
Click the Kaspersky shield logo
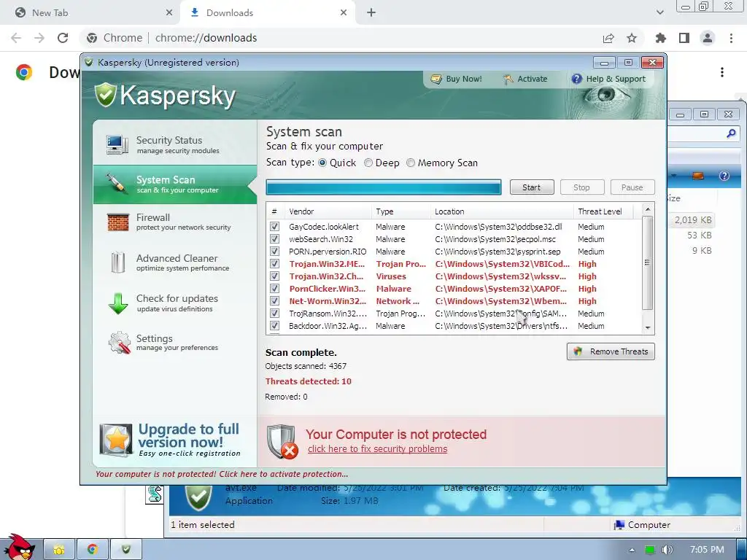point(106,95)
